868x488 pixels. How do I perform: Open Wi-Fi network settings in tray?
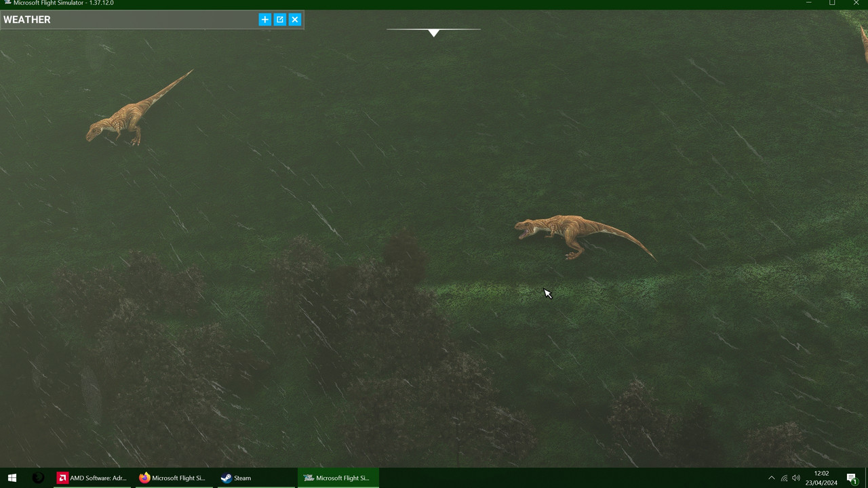point(784,478)
